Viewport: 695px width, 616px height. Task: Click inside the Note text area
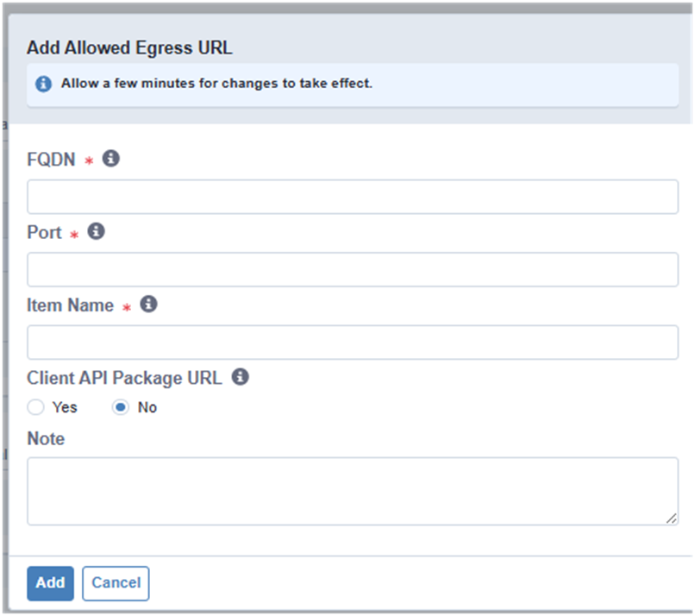(x=353, y=491)
